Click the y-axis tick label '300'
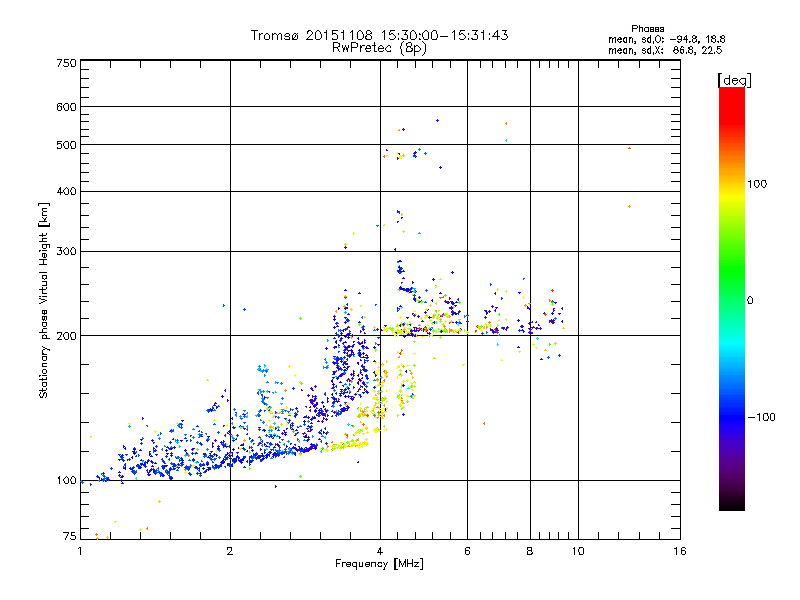 [67, 251]
